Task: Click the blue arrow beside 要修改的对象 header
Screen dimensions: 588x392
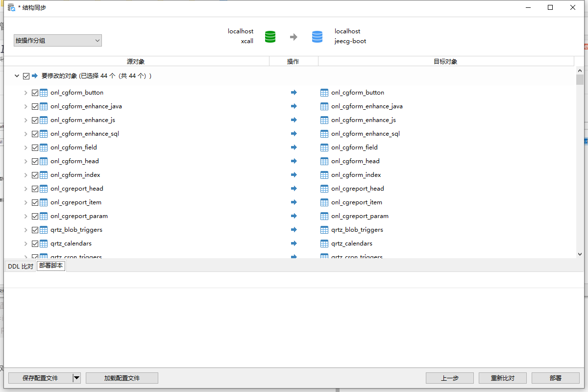Action: point(33,75)
